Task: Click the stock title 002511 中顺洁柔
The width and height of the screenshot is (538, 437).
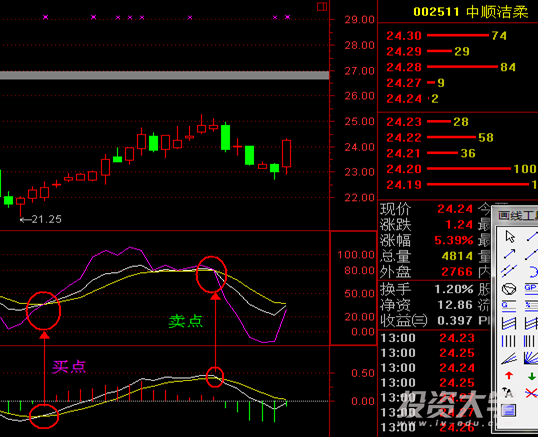Action: (470, 12)
